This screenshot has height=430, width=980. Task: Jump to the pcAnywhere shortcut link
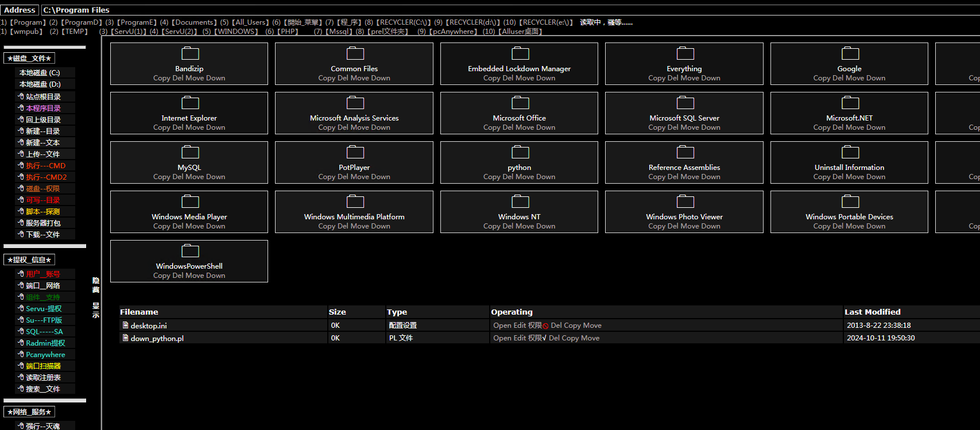[x=454, y=32]
